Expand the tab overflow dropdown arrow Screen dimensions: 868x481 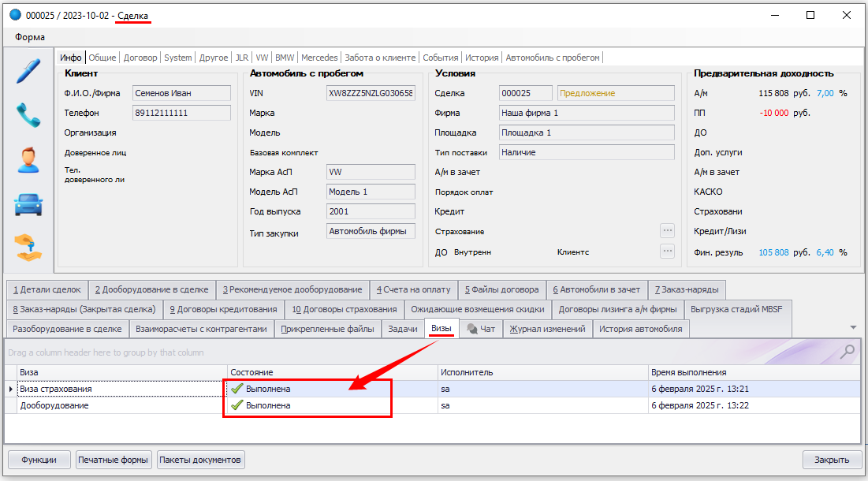[x=853, y=327]
